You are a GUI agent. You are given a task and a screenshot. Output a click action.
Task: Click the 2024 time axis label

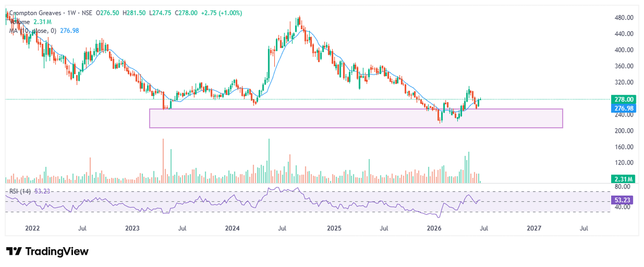click(x=232, y=228)
